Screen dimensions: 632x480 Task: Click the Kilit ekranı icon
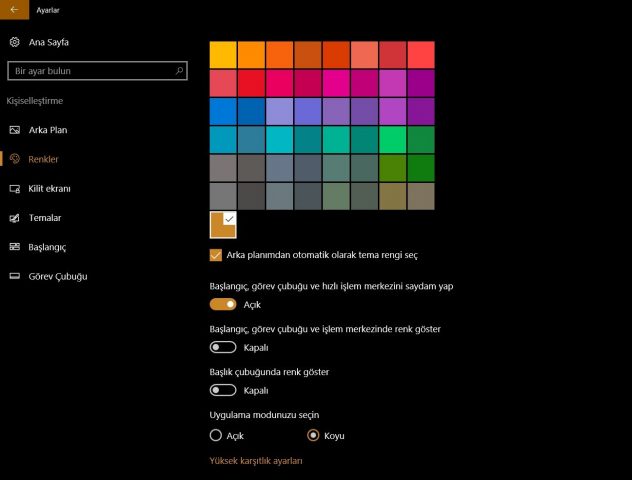point(15,189)
